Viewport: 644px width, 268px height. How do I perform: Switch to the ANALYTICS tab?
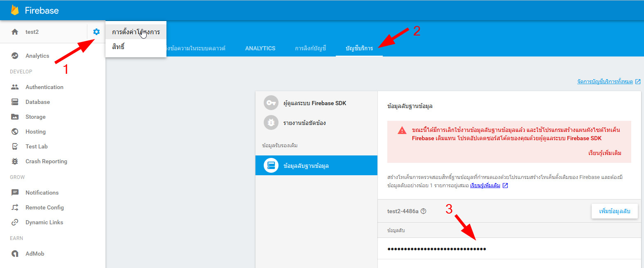(x=260, y=48)
